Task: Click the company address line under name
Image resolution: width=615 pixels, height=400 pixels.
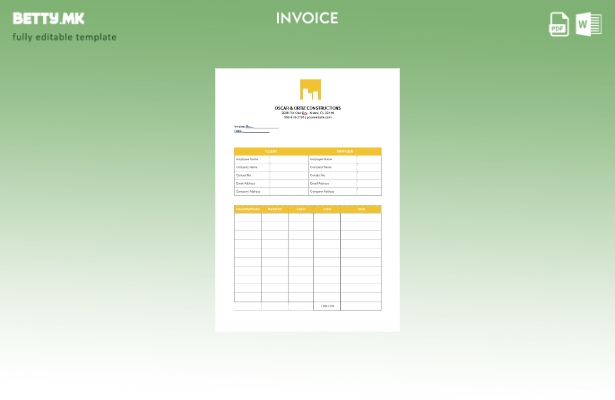Action: click(307, 113)
